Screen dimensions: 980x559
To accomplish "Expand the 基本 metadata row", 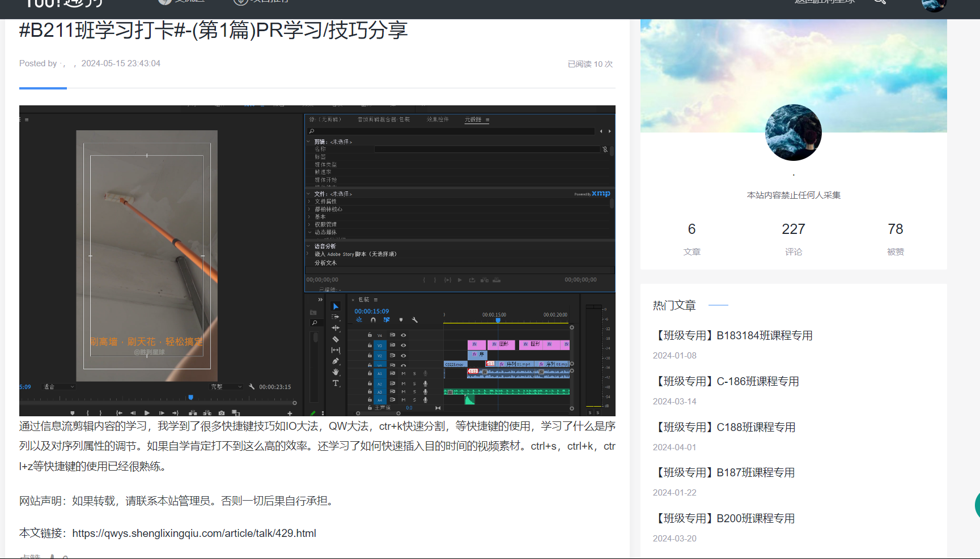I will [309, 217].
